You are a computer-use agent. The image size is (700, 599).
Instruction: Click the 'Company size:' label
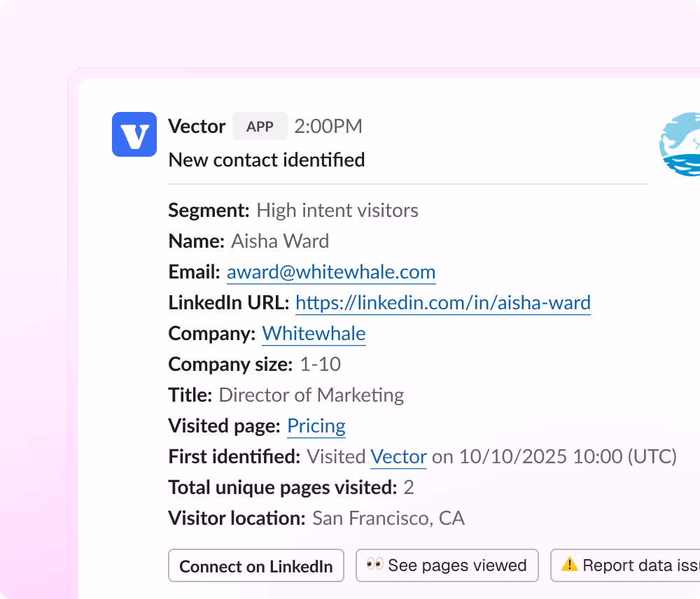[230, 365]
